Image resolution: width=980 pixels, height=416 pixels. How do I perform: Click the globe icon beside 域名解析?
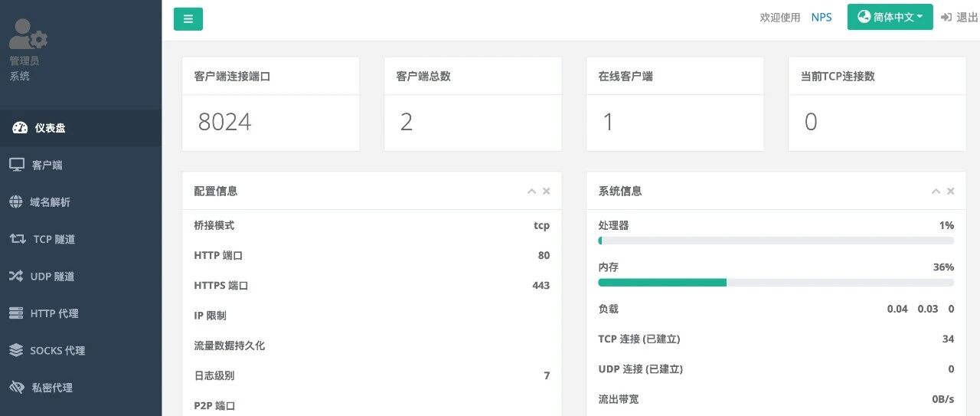tap(16, 202)
